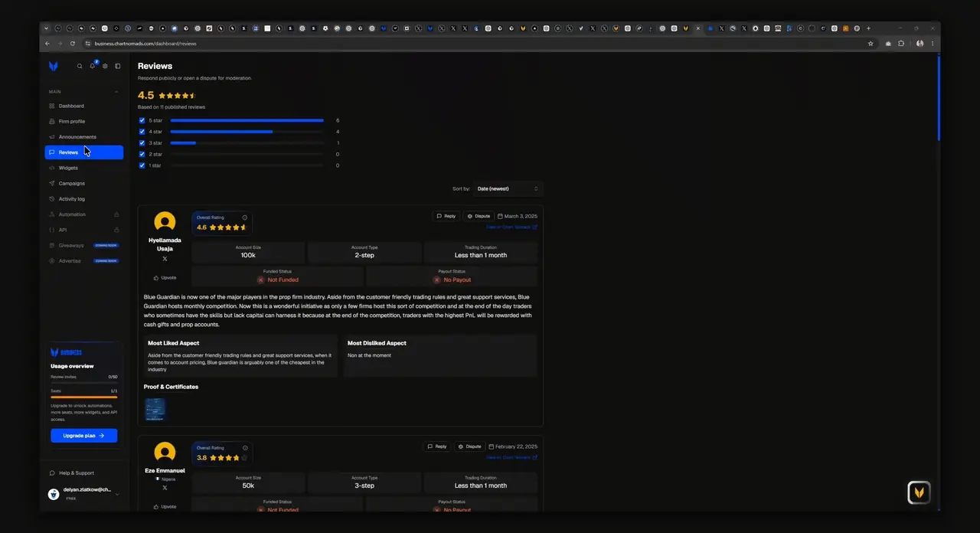Screen dimensions: 980x533
Task: Open Widgets page
Action: point(83,168)
